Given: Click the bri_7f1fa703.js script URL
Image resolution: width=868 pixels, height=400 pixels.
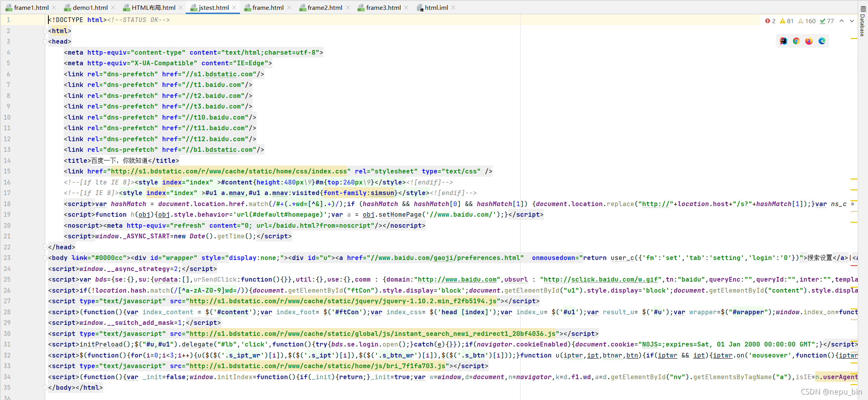Looking at the screenshot, I should pos(318,366).
